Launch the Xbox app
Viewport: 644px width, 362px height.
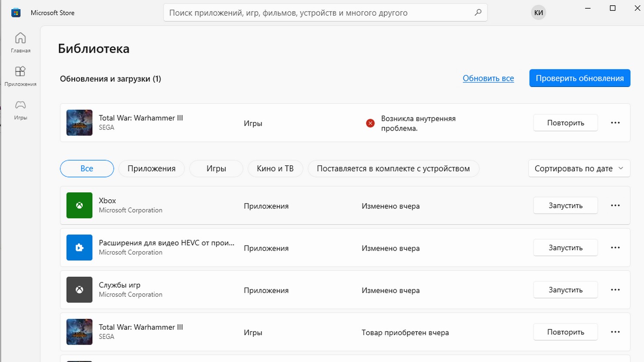(566, 205)
